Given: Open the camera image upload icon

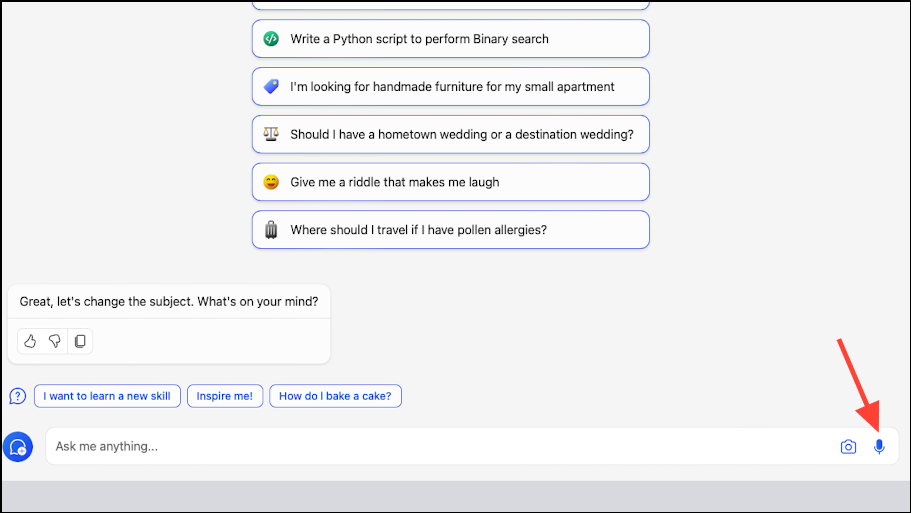Looking at the screenshot, I should tap(848, 446).
